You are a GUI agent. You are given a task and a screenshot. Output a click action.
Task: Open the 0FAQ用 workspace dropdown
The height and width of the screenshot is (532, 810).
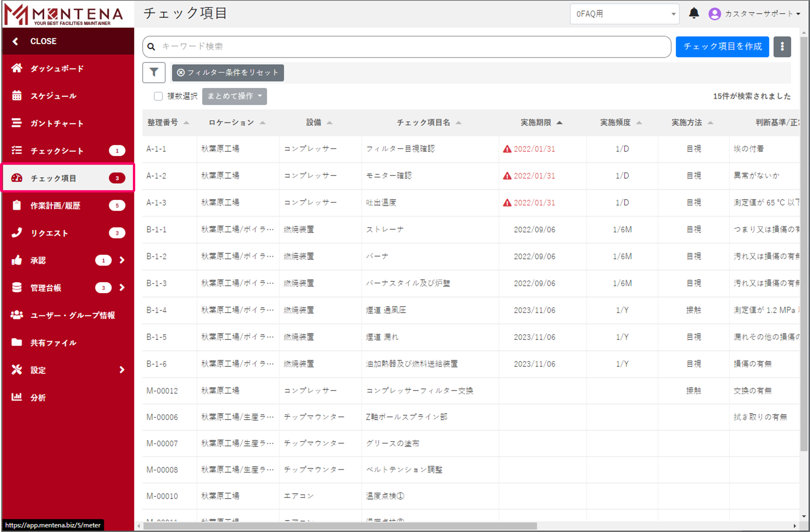coord(624,14)
